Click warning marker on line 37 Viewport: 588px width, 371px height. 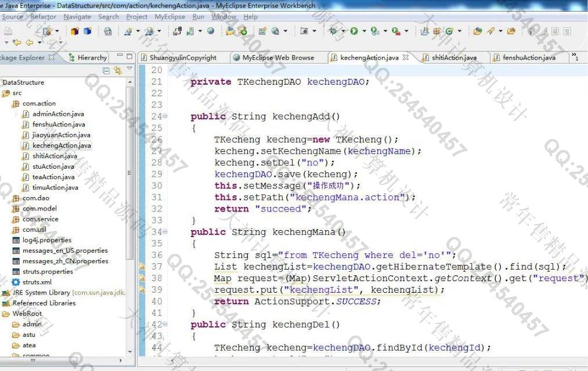[142, 267]
